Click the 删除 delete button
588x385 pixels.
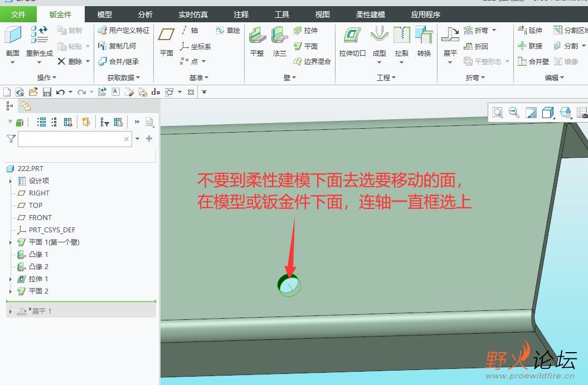click(70, 61)
